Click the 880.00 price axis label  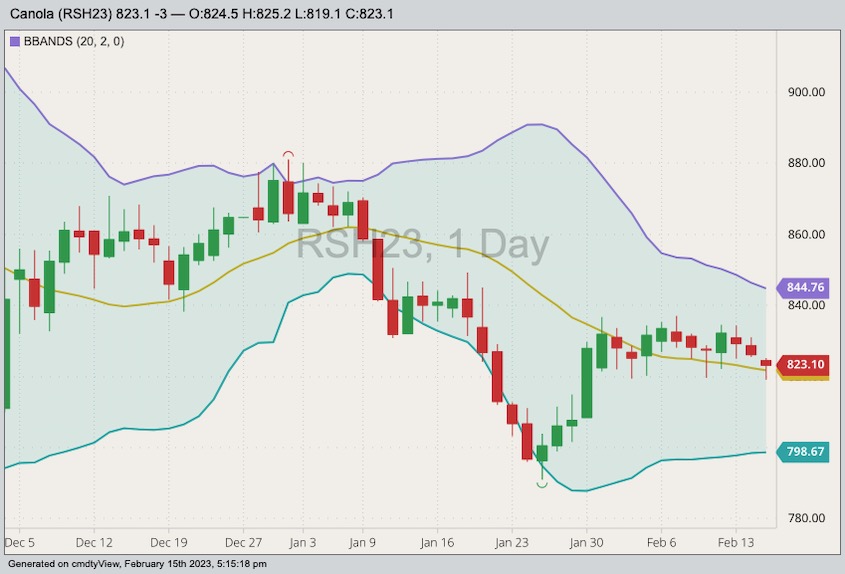click(x=806, y=163)
